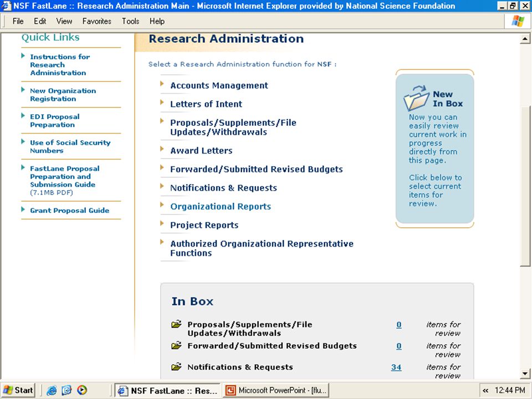The image size is (532, 399).
Task: Expand hidden system tray icons
Action: tap(485, 391)
